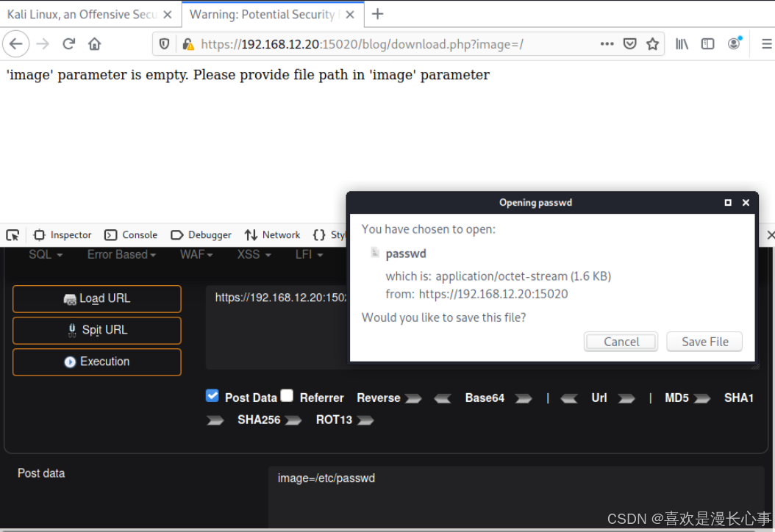
Task: Click the tracking protection shield icon
Action: pos(164,45)
